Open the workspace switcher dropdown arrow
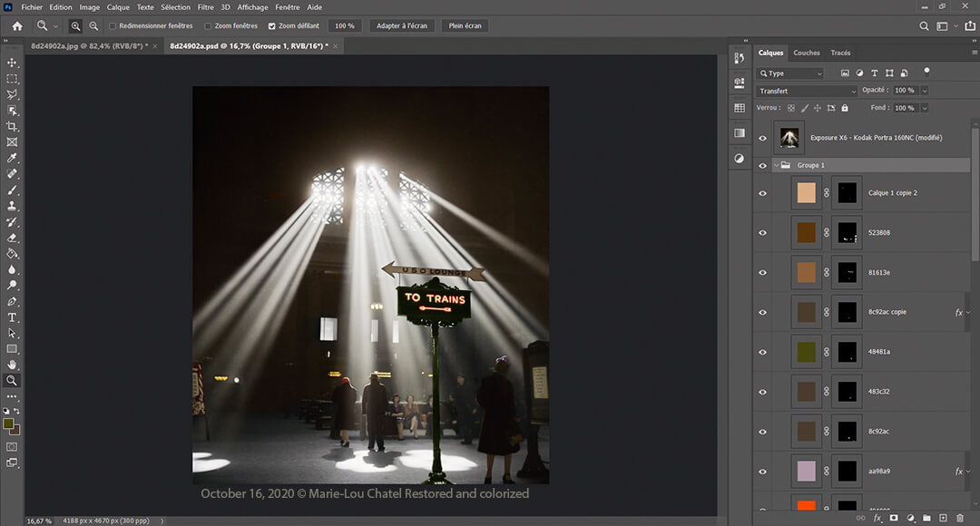Viewport: 980px width, 526px height. tap(955, 26)
